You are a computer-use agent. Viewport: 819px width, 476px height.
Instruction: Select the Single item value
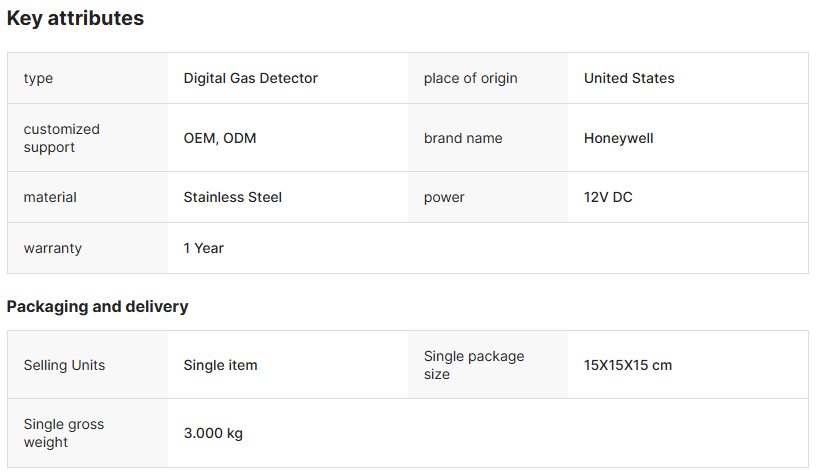[220, 365]
